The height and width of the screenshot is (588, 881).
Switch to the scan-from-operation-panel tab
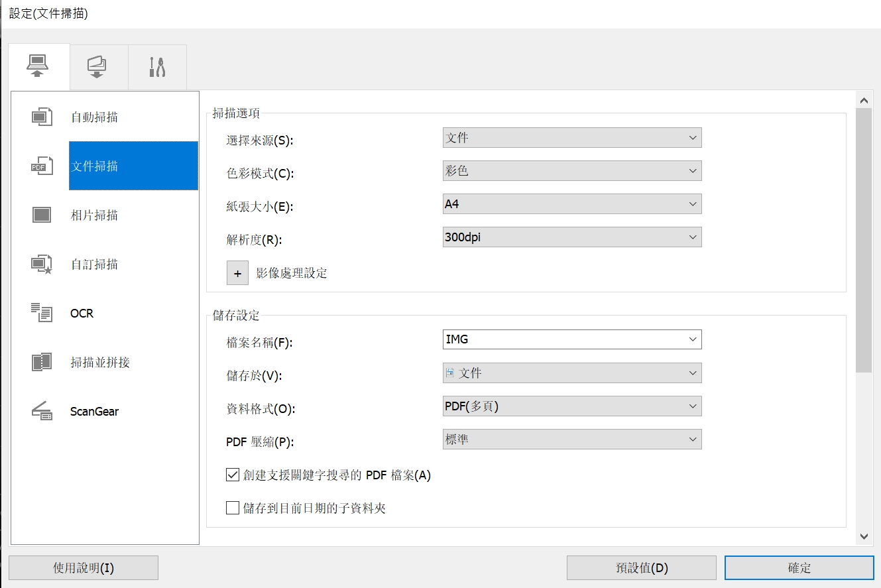[98, 67]
